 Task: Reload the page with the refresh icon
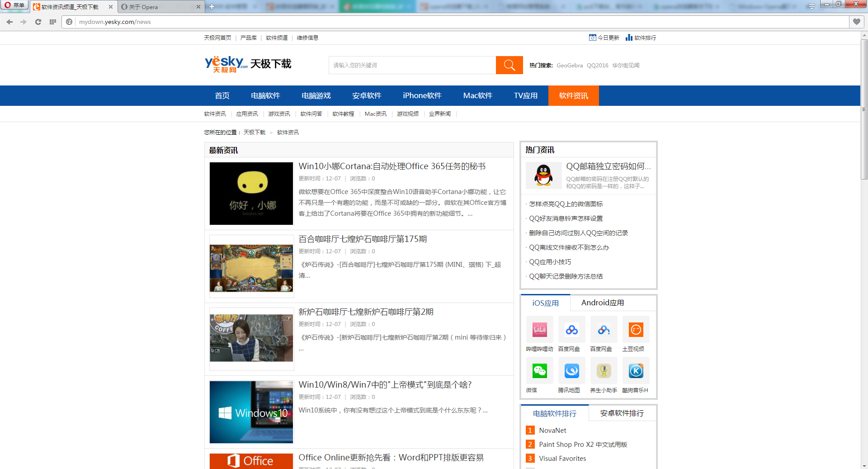pos(38,22)
